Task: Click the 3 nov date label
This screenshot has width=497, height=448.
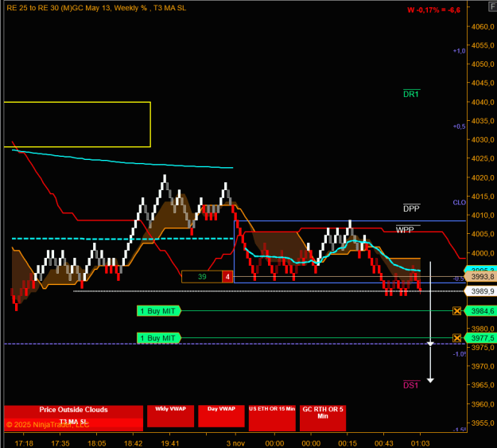Action: point(235,443)
